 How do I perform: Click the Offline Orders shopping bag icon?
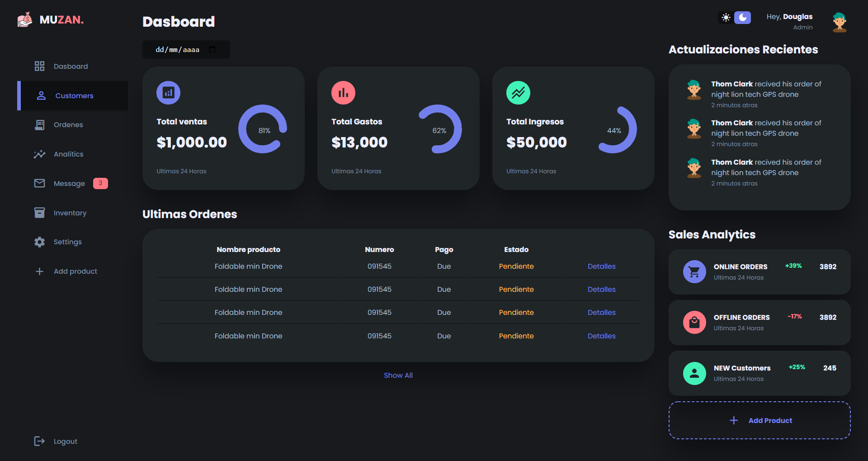click(694, 322)
